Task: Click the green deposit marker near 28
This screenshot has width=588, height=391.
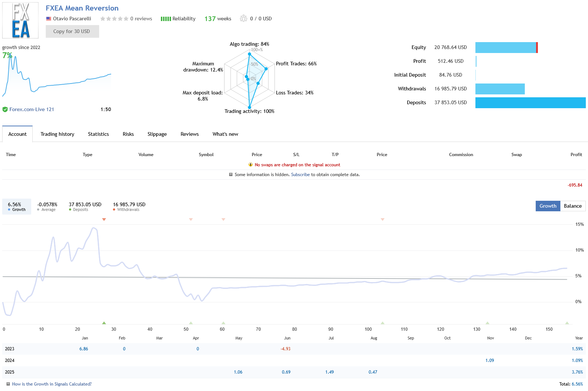Action: [104, 323]
